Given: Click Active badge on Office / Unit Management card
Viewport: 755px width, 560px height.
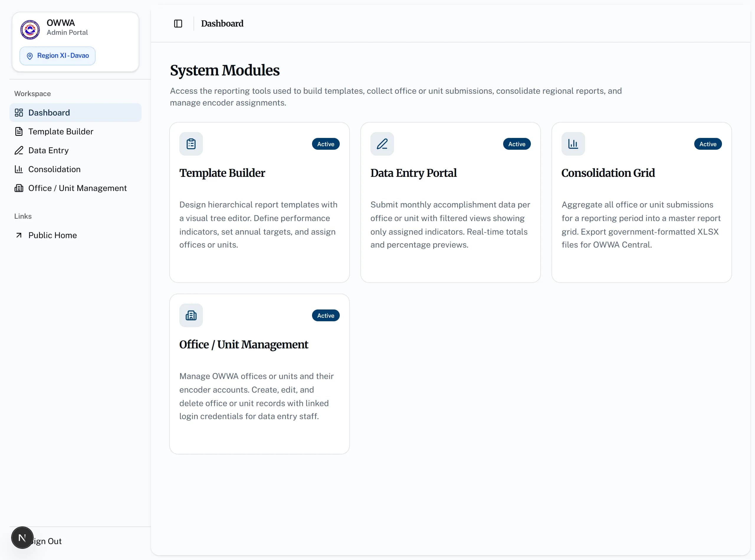Looking at the screenshot, I should click(x=326, y=316).
